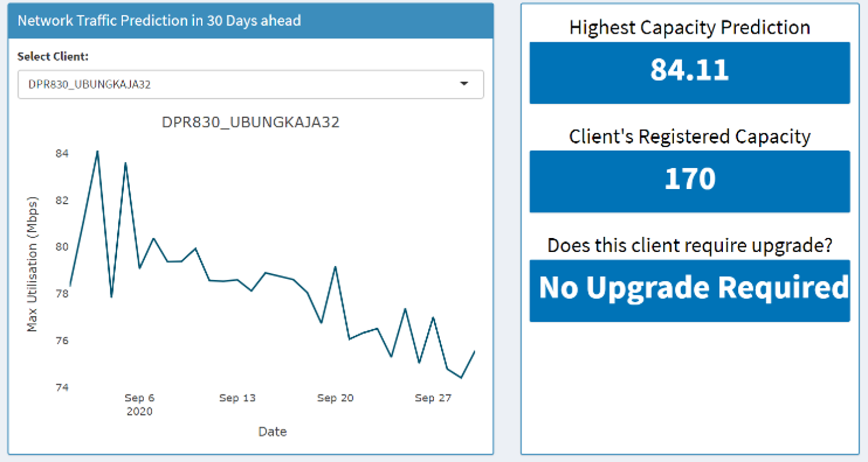Click the Sep 20 x-axis label

[335, 398]
